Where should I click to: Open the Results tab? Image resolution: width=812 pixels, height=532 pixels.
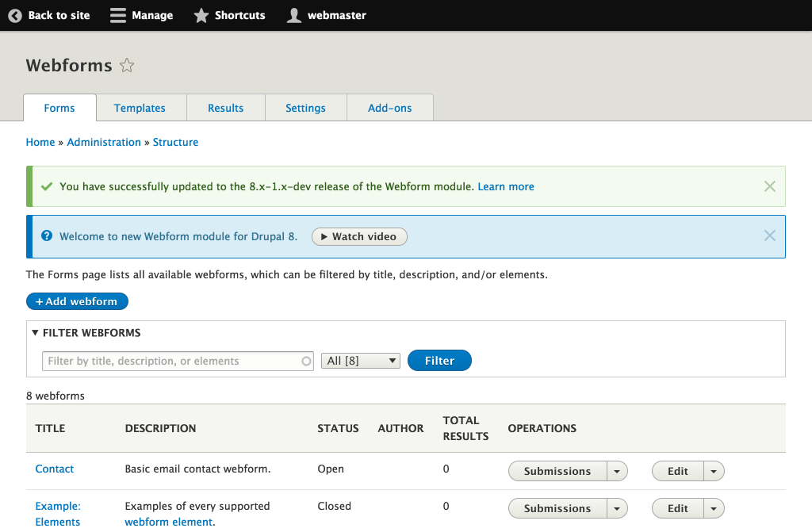pyautogui.click(x=226, y=108)
